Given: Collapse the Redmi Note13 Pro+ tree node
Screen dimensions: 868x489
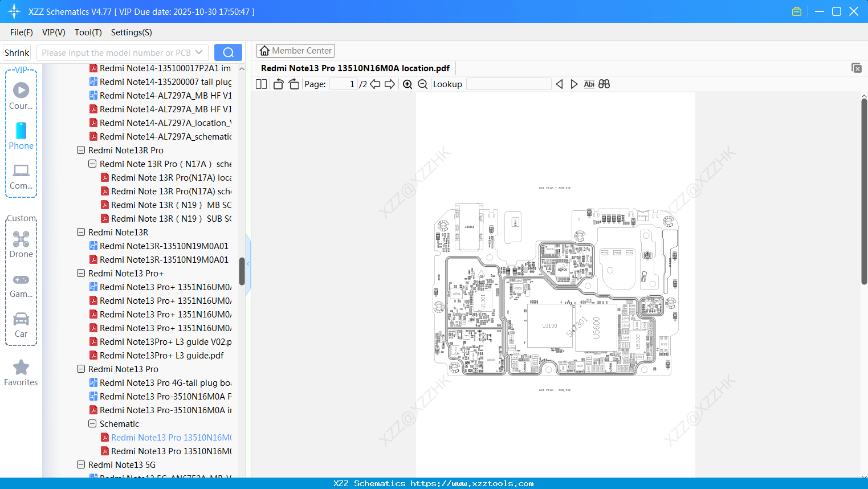Looking at the screenshot, I should click(x=80, y=273).
